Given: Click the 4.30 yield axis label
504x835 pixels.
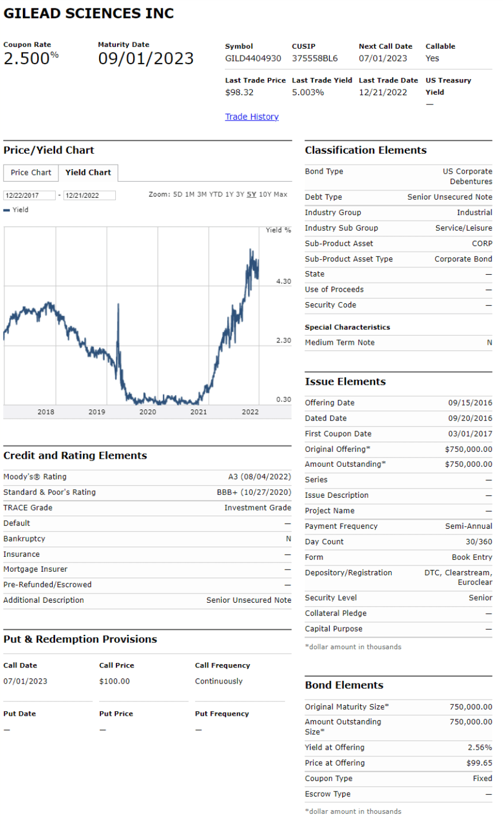Looking at the screenshot, I should pyautogui.click(x=284, y=282).
